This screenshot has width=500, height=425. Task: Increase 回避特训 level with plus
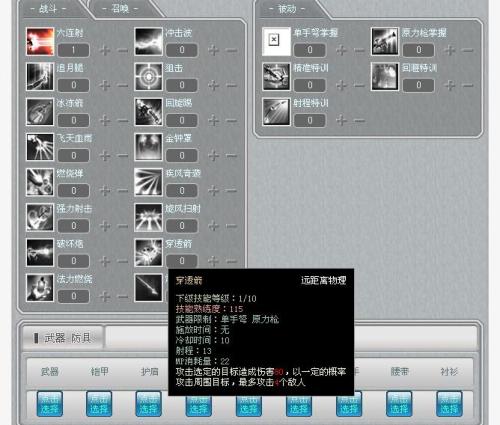[450, 85]
